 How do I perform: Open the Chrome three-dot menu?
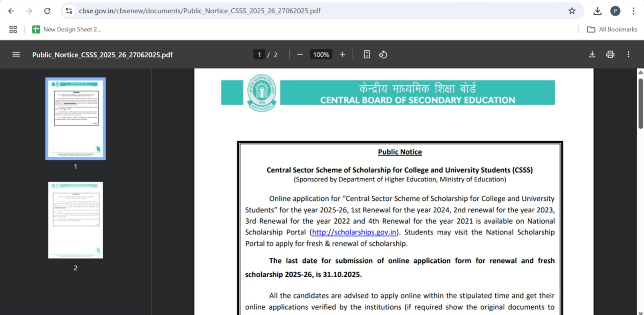tap(633, 11)
